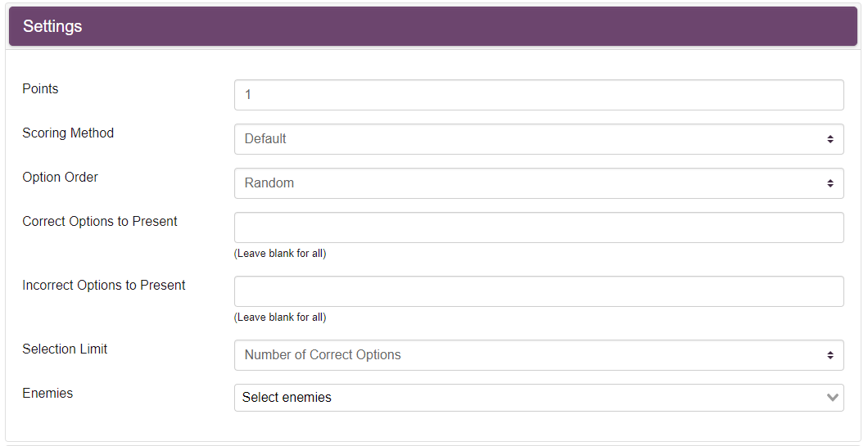Click the Points label
The image size is (868, 446).
pos(40,88)
